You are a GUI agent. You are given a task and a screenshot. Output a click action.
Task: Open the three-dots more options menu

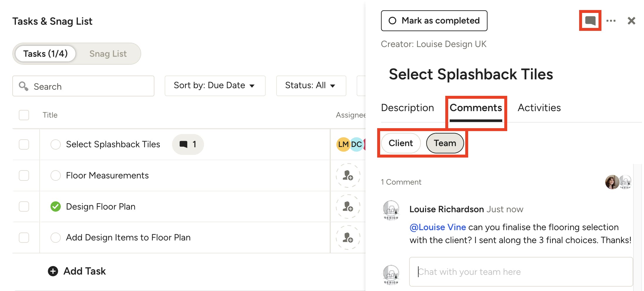pos(611,21)
